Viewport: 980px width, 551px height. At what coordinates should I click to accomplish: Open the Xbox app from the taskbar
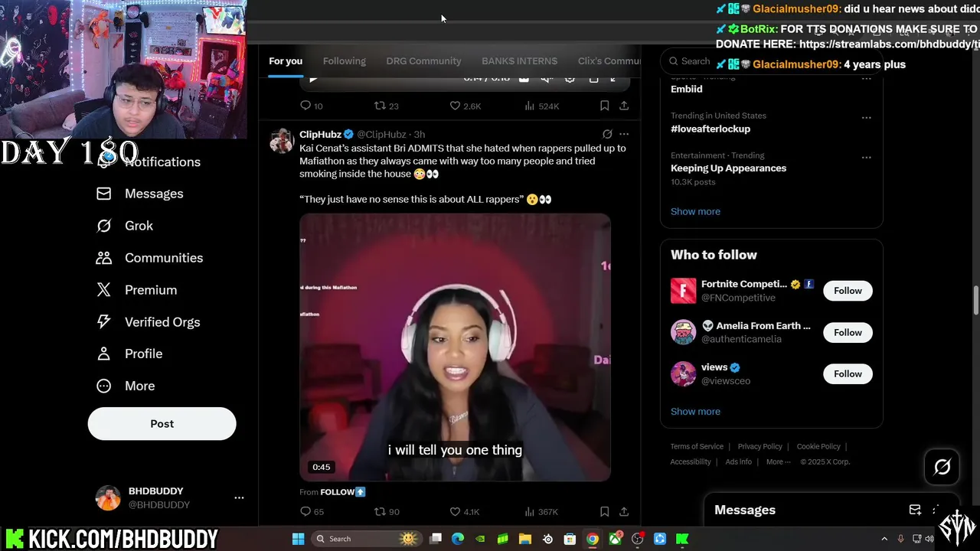615,539
